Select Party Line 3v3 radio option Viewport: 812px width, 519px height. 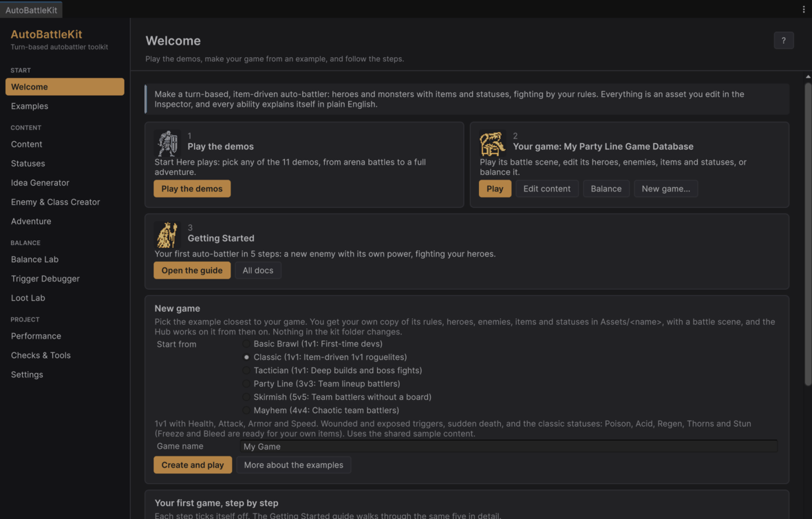click(246, 384)
